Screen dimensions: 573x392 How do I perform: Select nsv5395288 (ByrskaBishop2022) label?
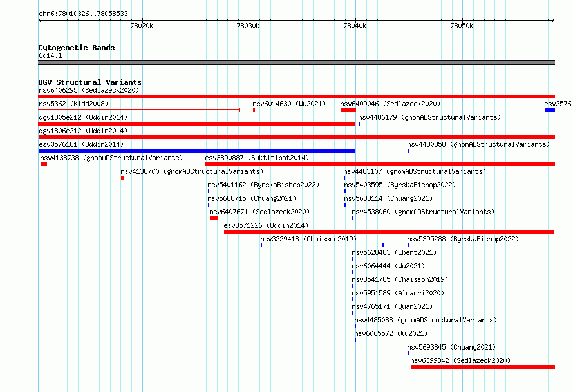[x=463, y=239]
